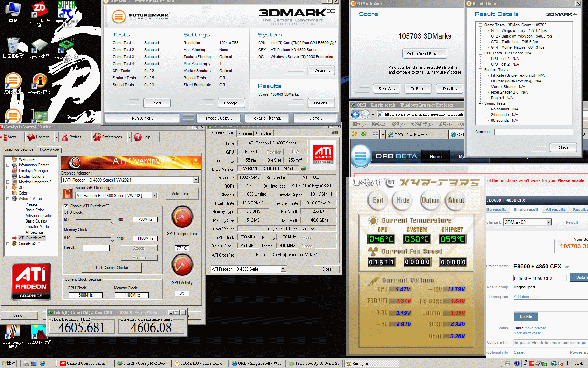
Task: Click the Comment field in Result Details
Action: pos(533,132)
